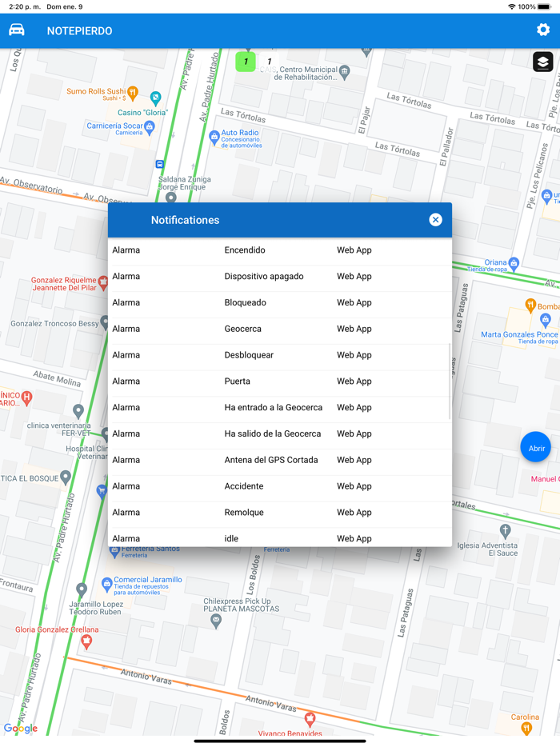Image resolution: width=560 pixels, height=747 pixels.
Task: Select the Puerta alarm row
Action: (280, 381)
